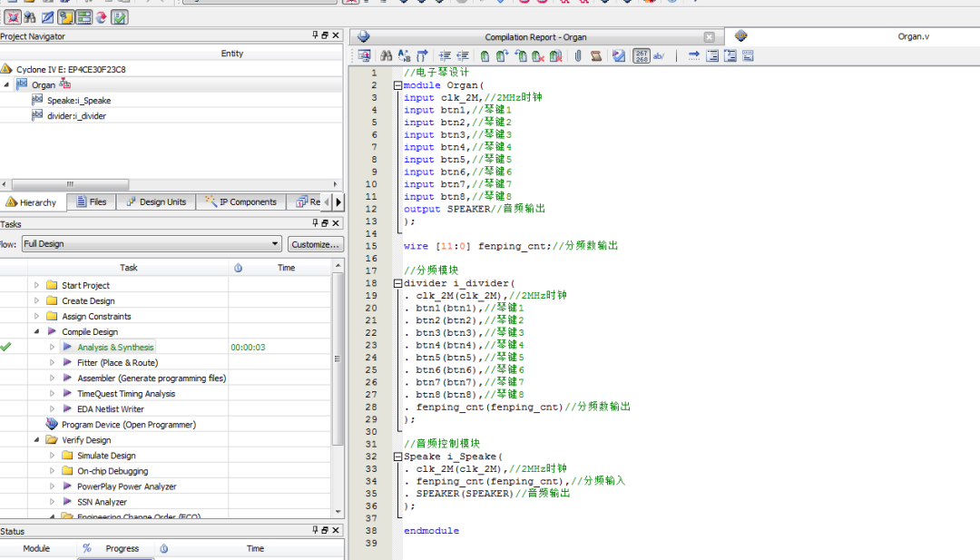980x560 pixels.
Task: Click the paperclip icon in editor toolbar
Action: pyautogui.click(x=577, y=56)
